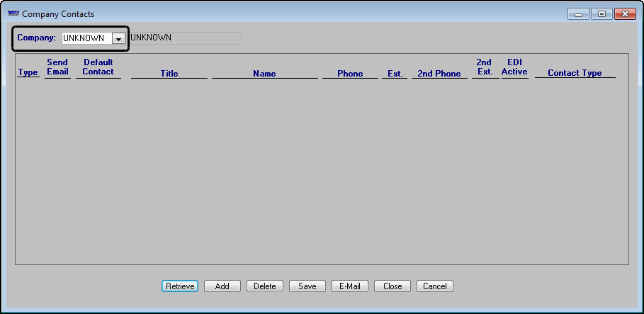This screenshot has height=314, width=644.
Task: Click the Company code input field
Action: click(87, 38)
